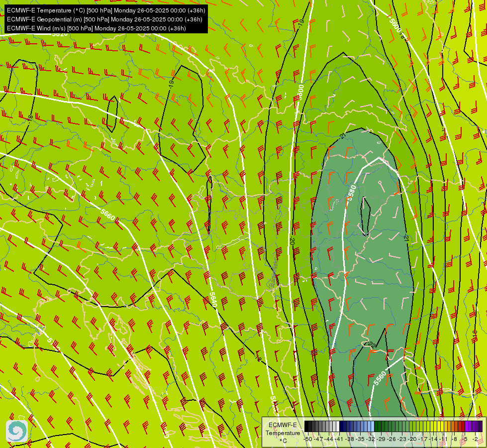Viewport: 487px width, 448px height.
Task: Click the -29 legend value
Action: point(381,439)
